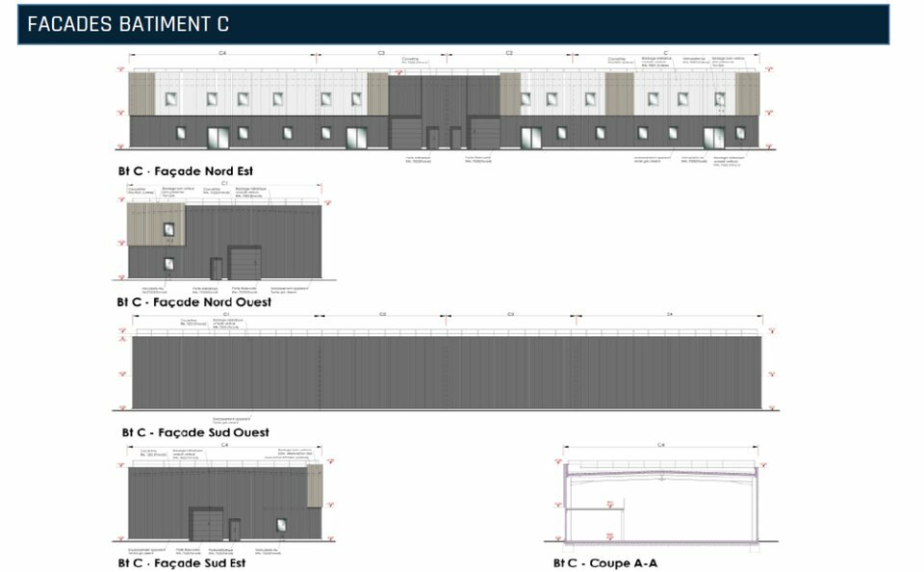The image size is (924, 572).
Task: Click the C4 dimension label on Nord Est façade
Action: pyautogui.click(x=222, y=53)
